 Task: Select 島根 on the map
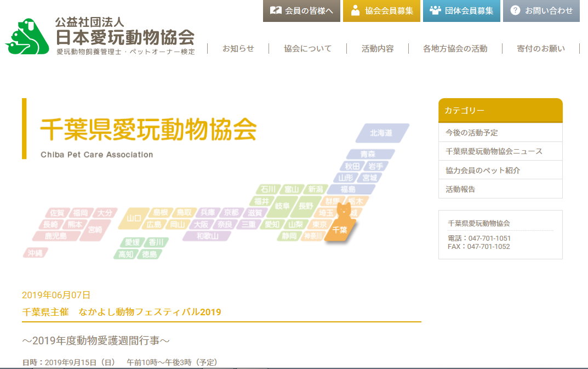pyautogui.click(x=160, y=213)
